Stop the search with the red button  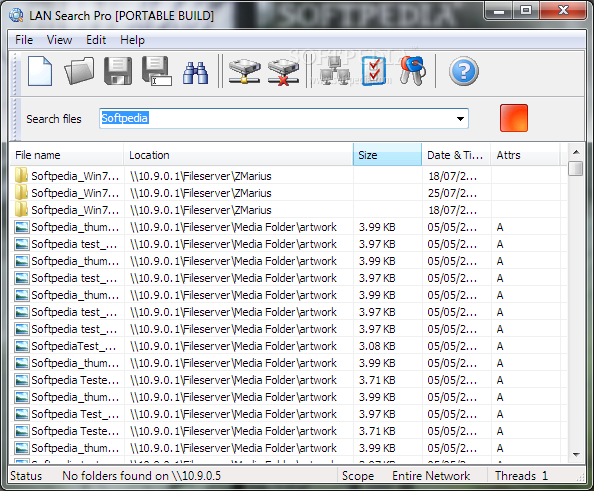(514, 118)
